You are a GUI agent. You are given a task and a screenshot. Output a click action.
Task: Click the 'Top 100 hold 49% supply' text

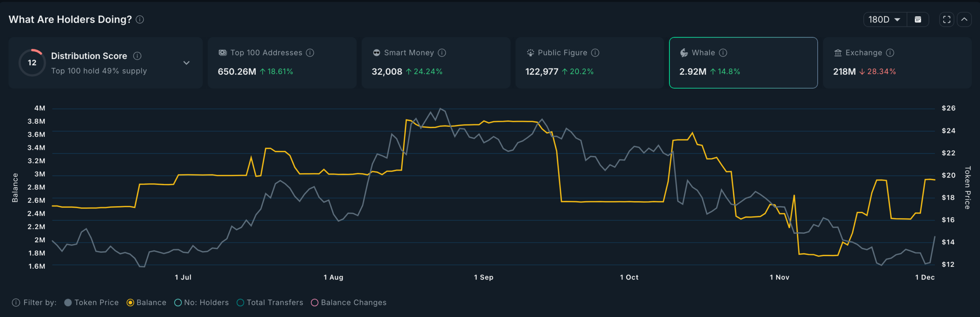click(x=99, y=71)
